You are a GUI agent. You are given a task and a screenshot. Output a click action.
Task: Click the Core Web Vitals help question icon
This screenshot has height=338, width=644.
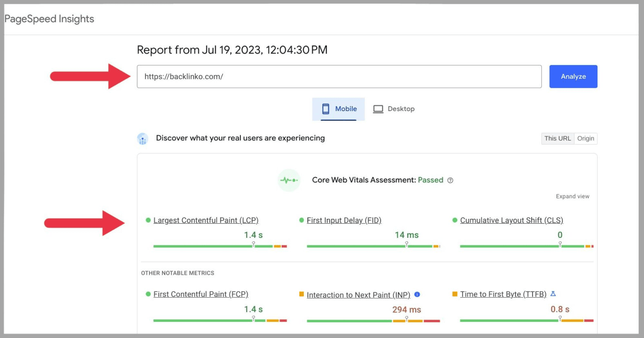pos(450,180)
